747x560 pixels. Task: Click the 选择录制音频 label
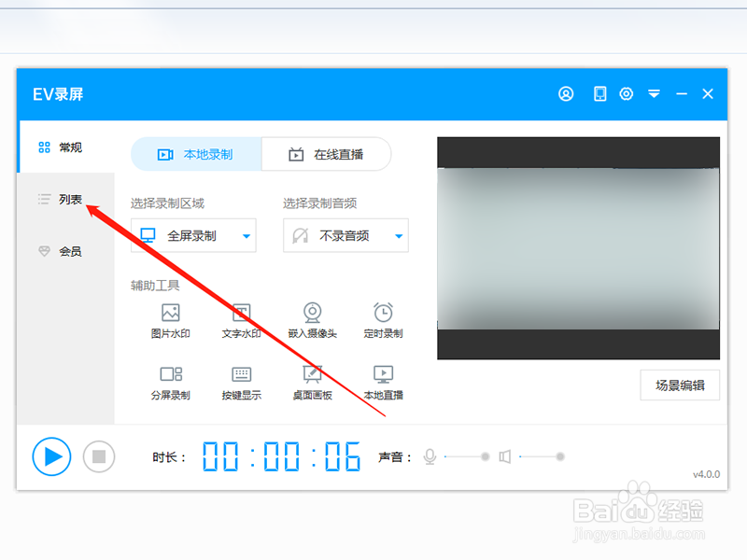point(320,203)
